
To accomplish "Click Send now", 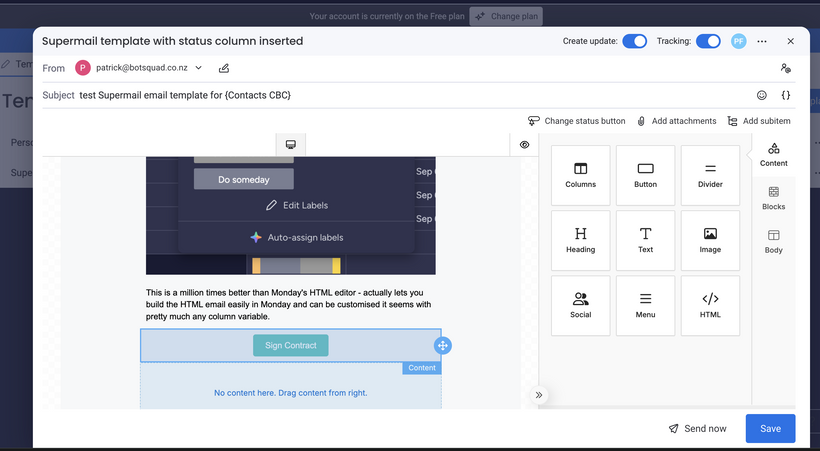I will 698,429.
